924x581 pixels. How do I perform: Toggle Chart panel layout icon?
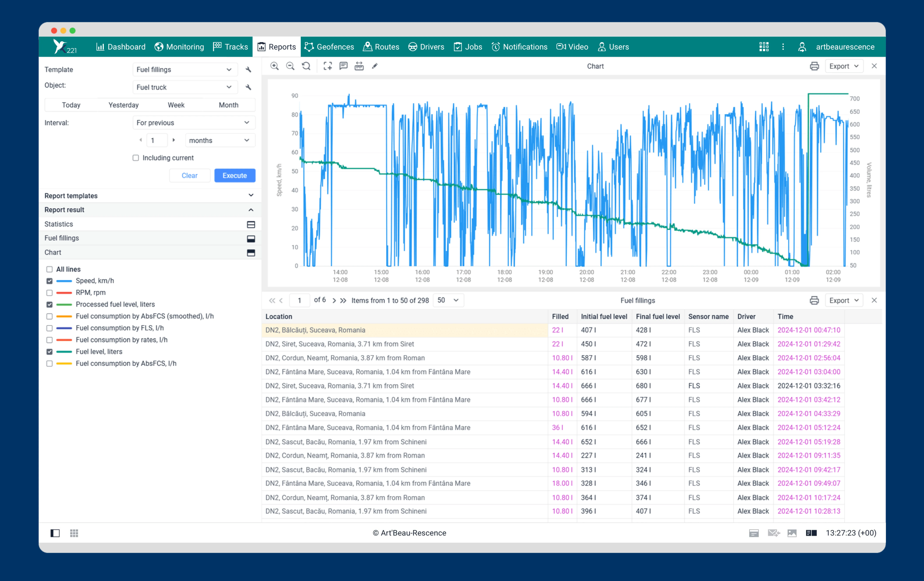[x=251, y=253]
